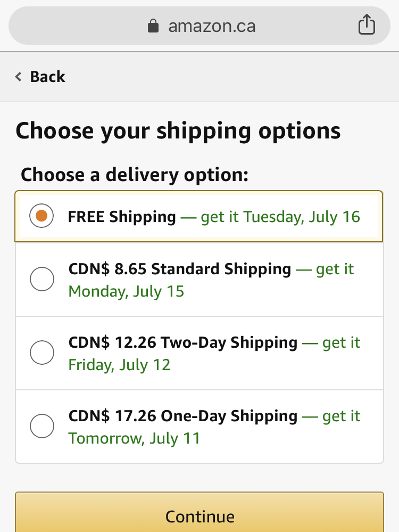Click the "Choose your shipping options" heading

point(178,130)
